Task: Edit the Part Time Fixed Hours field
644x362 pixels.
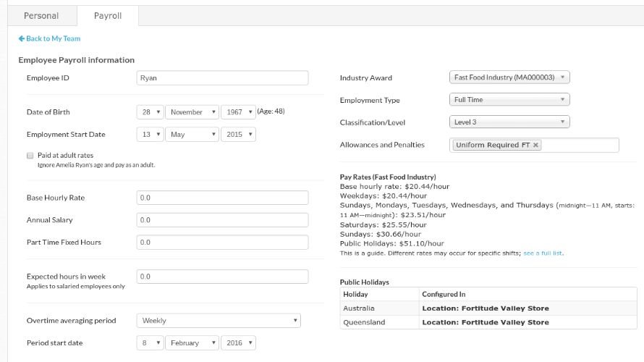Action: (222, 243)
